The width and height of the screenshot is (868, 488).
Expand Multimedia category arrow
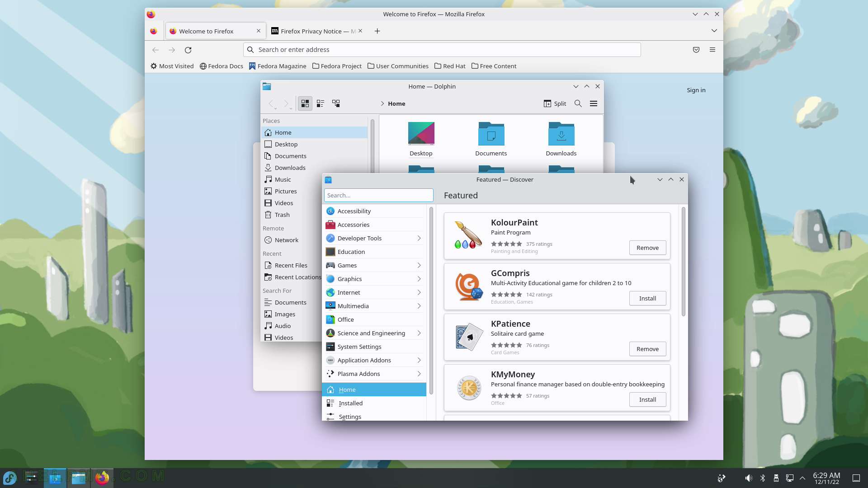[419, 306]
